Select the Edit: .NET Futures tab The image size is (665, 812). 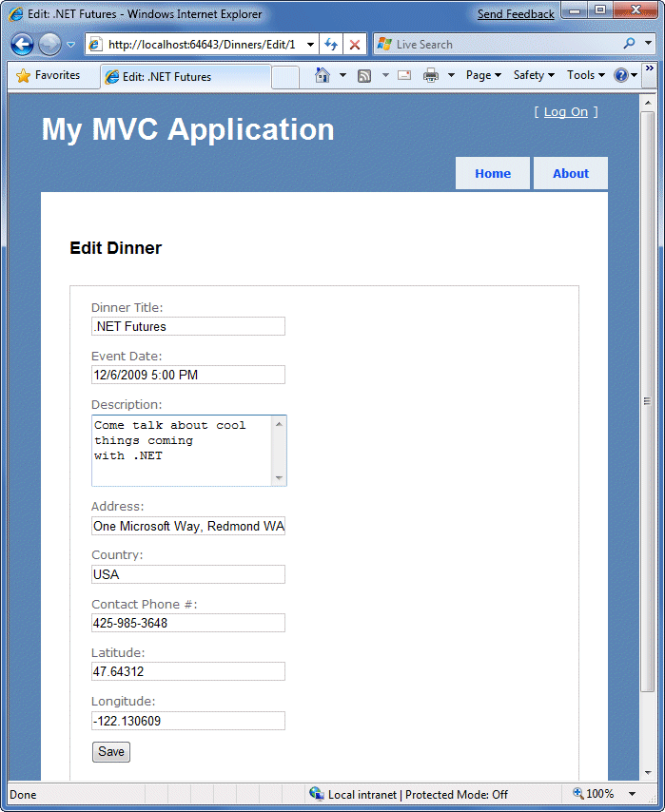pyautogui.click(x=186, y=77)
